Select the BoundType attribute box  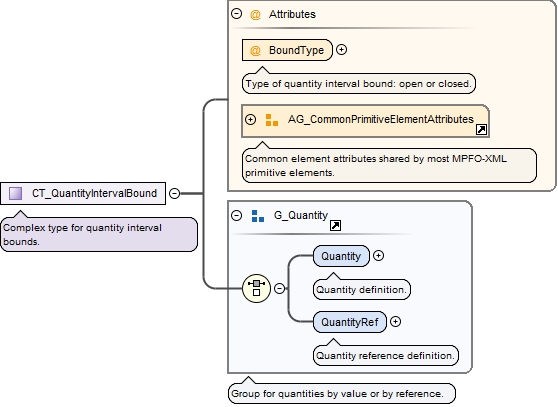point(287,50)
